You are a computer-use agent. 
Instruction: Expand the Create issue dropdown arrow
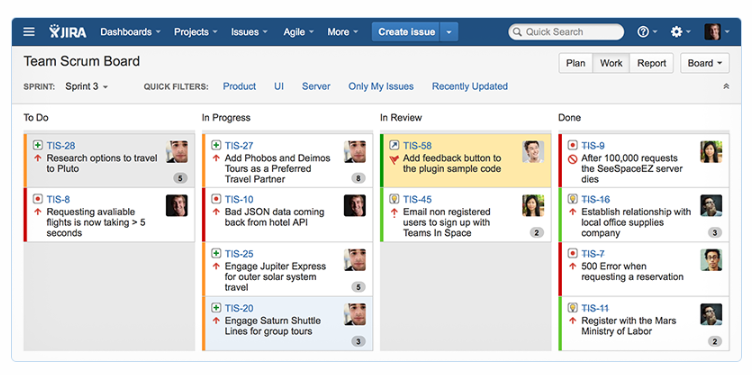(x=449, y=32)
